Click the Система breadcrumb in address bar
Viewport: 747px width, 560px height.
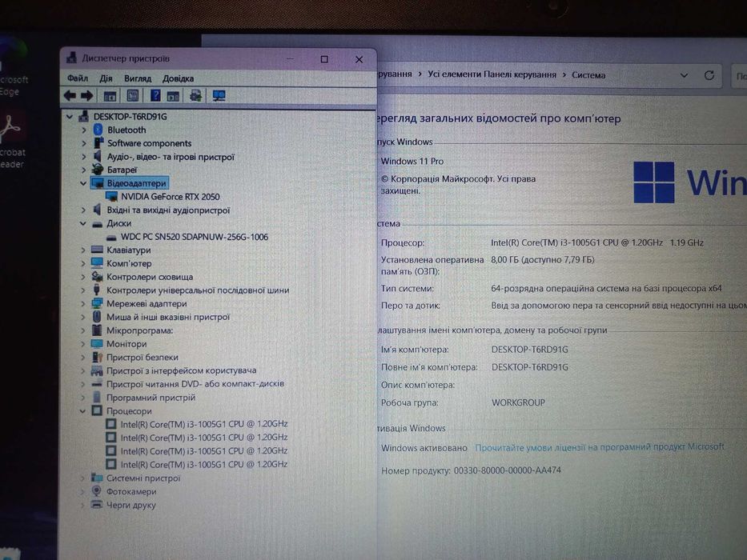[x=588, y=75]
